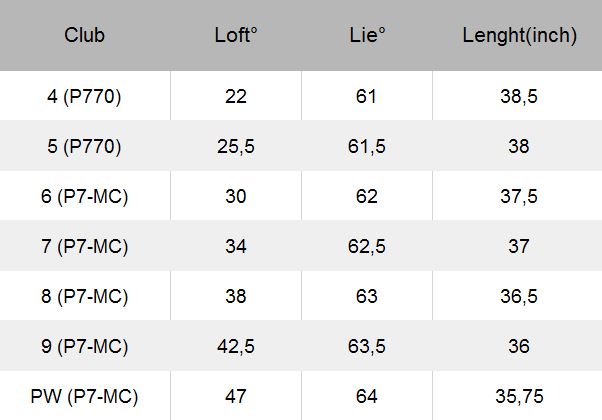
Task: Click the length value 38,5
Action: (x=519, y=96)
